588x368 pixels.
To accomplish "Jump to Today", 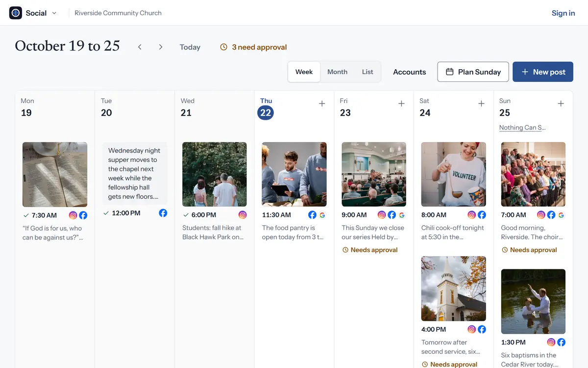I will pos(190,47).
